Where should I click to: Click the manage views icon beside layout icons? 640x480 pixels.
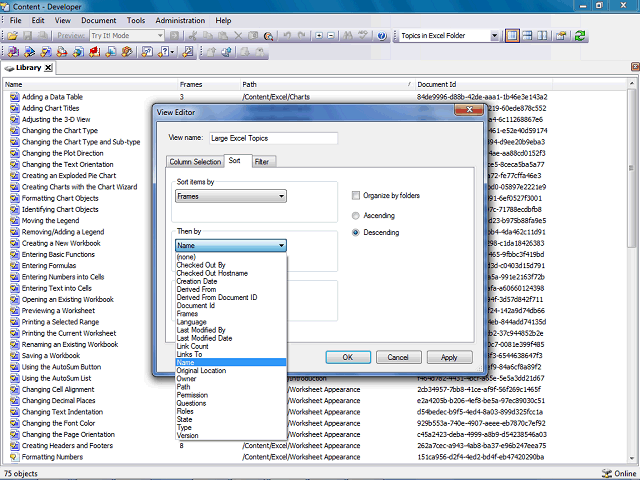coord(561,36)
